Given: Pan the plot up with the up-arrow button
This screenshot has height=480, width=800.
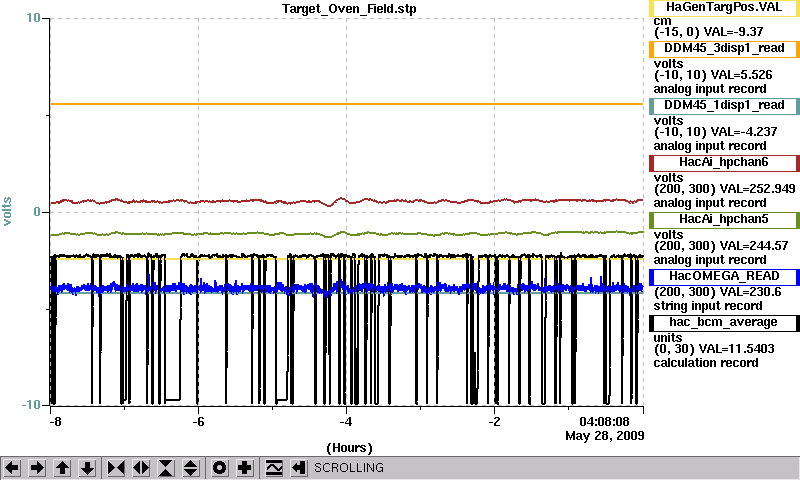Looking at the screenshot, I should pos(62,467).
